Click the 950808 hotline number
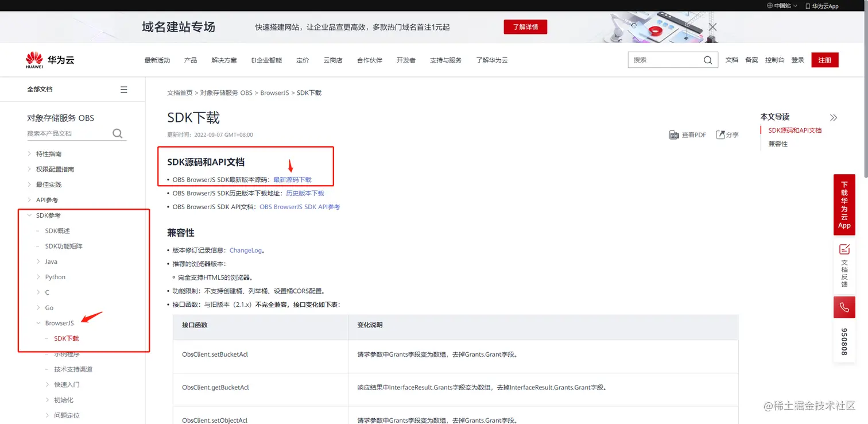The width and height of the screenshot is (868, 424). point(844,342)
